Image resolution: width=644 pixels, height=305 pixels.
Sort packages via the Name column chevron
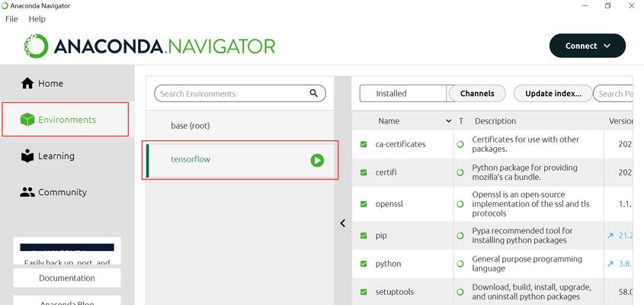(x=448, y=120)
